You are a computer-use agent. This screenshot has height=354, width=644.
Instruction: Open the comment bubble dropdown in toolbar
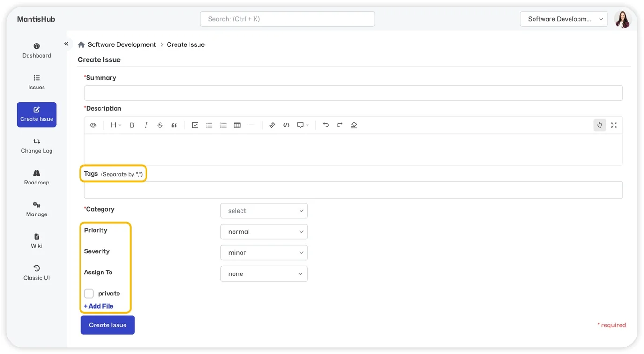click(303, 125)
